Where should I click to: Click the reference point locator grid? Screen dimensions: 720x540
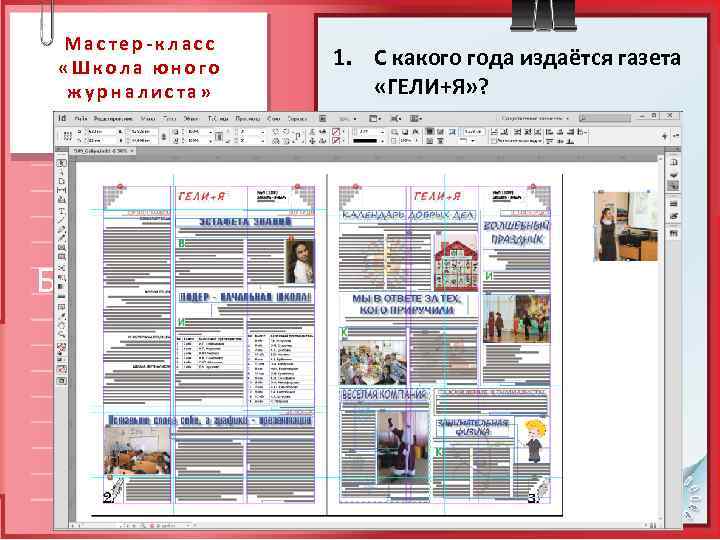68,136
